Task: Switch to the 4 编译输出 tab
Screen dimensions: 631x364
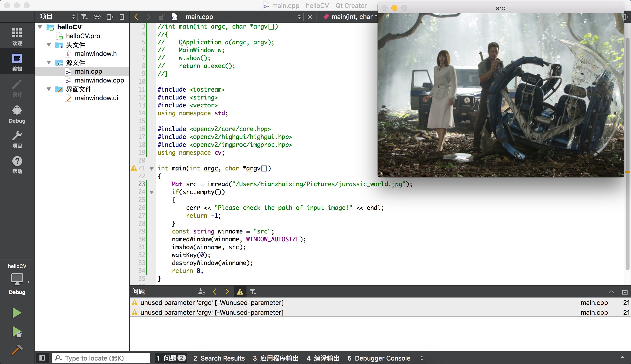Action: coord(323,358)
